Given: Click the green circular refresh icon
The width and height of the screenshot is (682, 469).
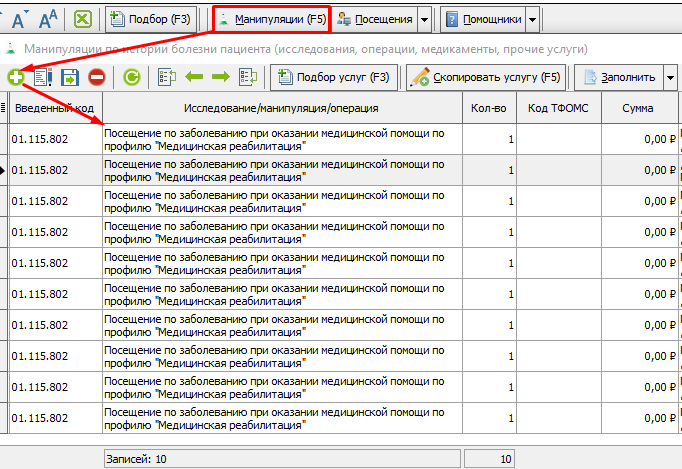Looking at the screenshot, I should (x=131, y=76).
